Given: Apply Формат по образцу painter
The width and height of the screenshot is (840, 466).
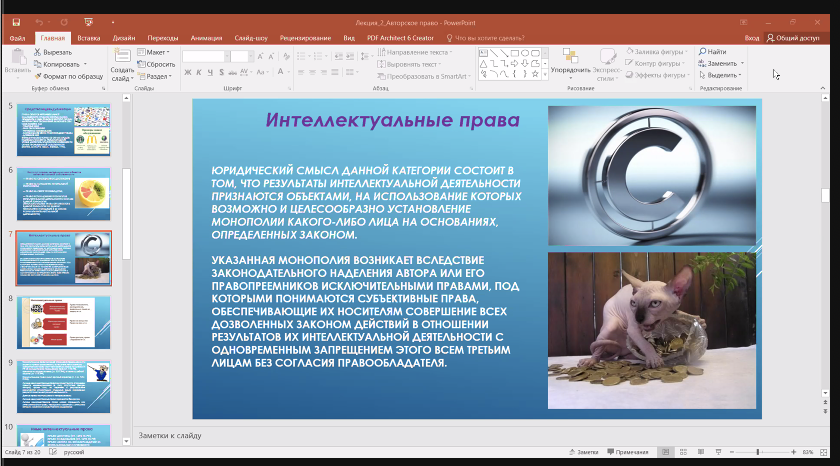Looking at the screenshot, I should (x=69, y=76).
